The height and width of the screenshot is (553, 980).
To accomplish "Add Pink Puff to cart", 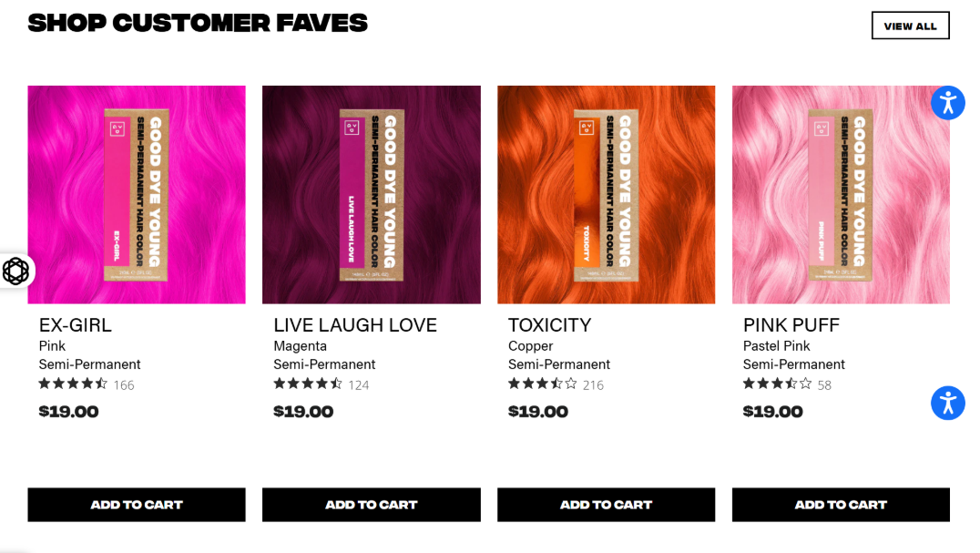I will [841, 505].
